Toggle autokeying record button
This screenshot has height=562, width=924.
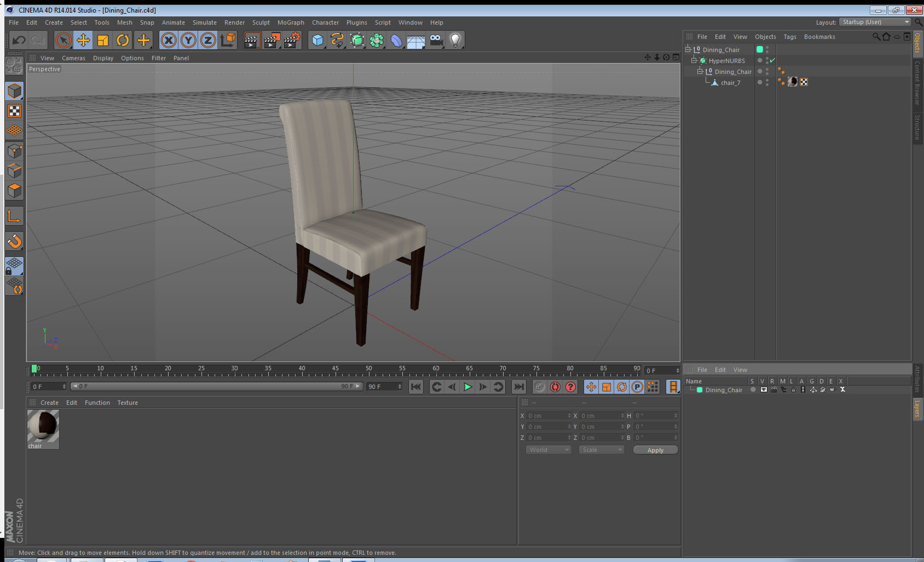[x=555, y=387]
